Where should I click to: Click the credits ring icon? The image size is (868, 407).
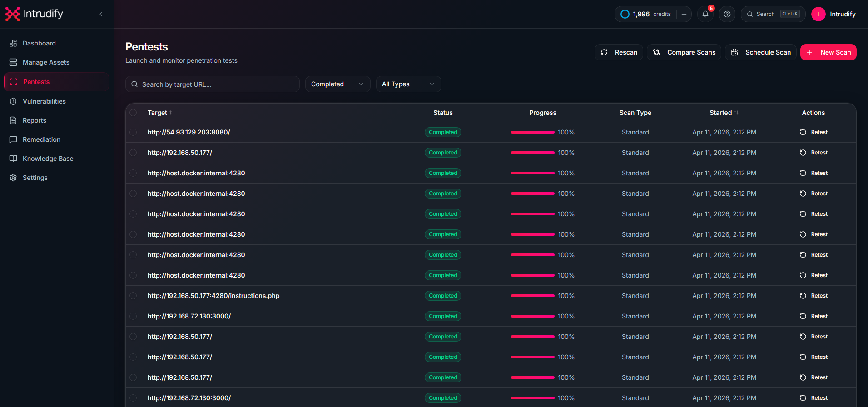click(625, 14)
